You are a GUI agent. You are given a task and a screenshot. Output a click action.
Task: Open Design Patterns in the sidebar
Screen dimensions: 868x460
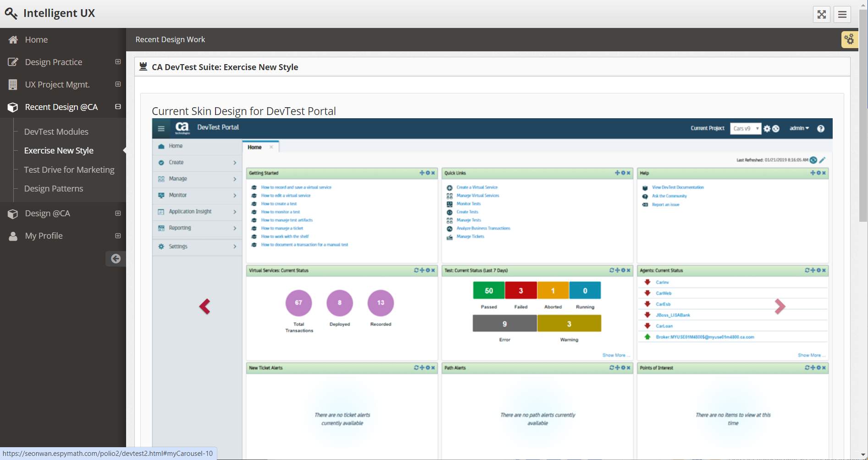pos(54,189)
